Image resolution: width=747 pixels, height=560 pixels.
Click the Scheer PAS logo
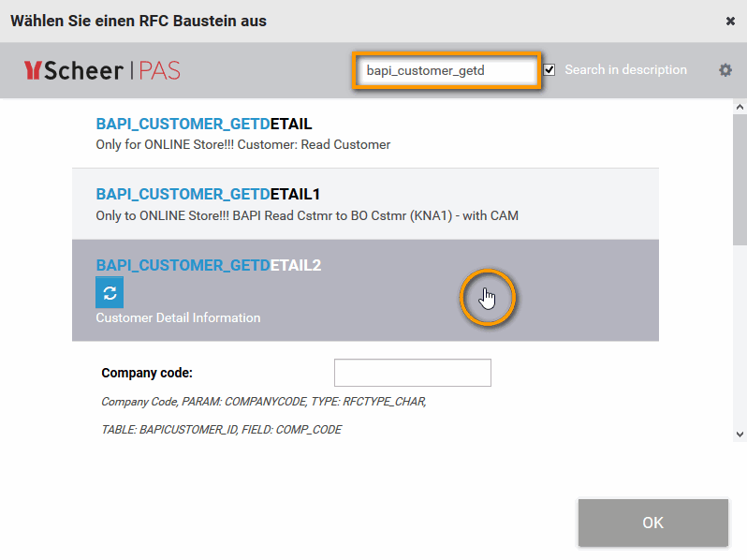(102, 70)
